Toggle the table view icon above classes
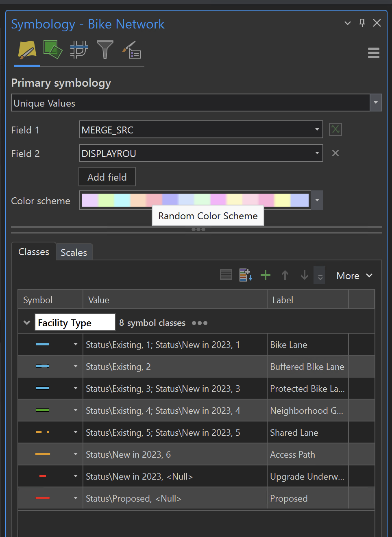This screenshot has height=537, width=392. click(x=226, y=275)
